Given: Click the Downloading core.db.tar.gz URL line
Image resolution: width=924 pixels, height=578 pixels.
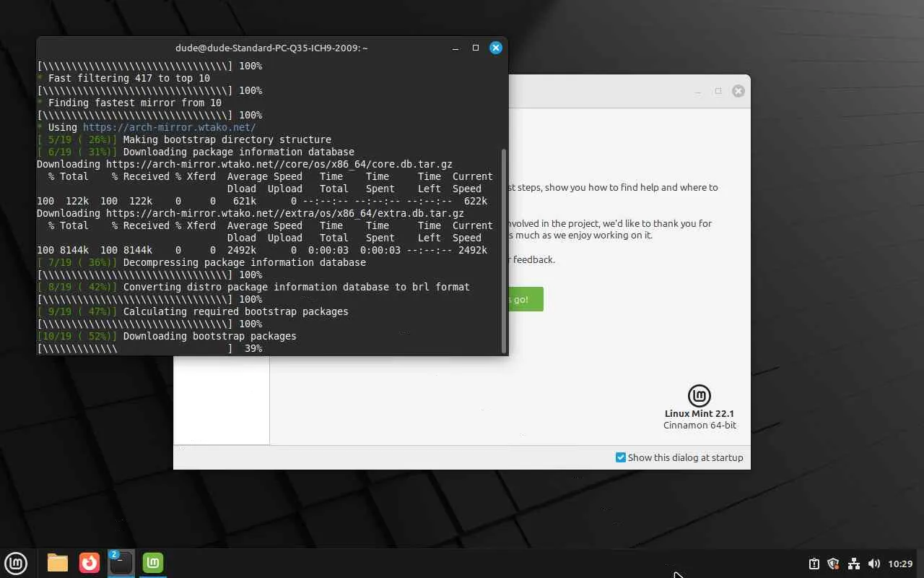Looking at the screenshot, I should (245, 164).
